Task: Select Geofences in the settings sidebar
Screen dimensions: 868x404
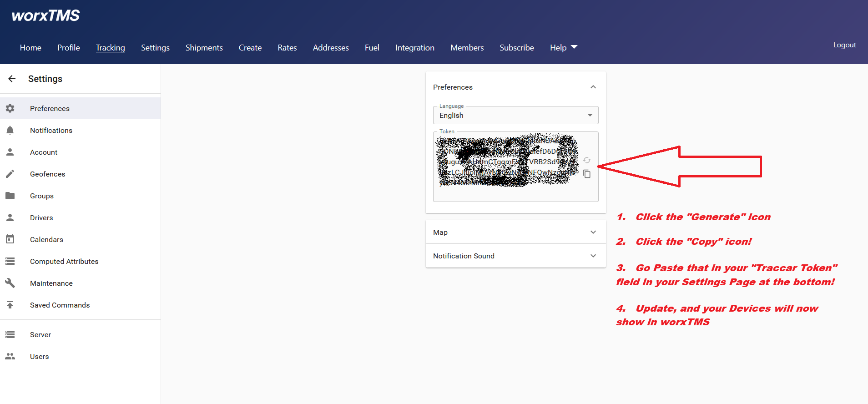Action: [80, 174]
